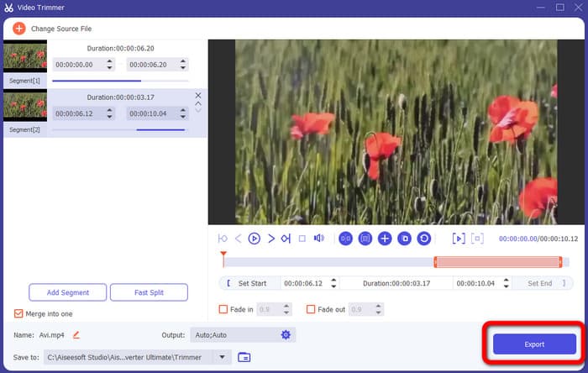This screenshot has width=588, height=373.
Task: Select the Segment[1] thumbnail
Action: (x=25, y=56)
